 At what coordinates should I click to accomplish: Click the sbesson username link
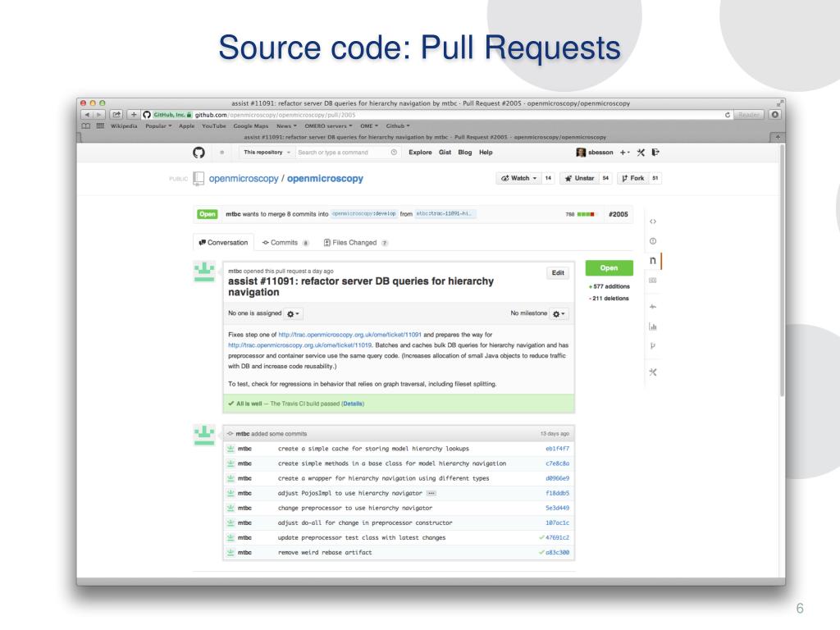click(600, 153)
